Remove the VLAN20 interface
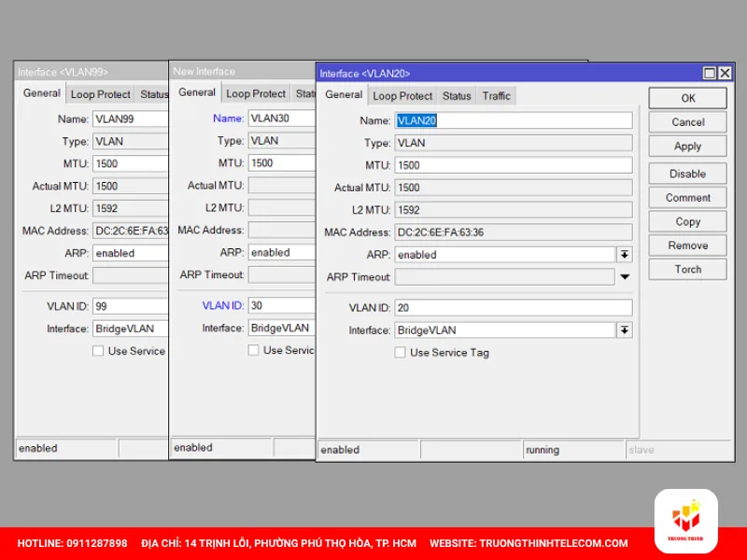Viewport: 747px width, 560px height. point(687,245)
